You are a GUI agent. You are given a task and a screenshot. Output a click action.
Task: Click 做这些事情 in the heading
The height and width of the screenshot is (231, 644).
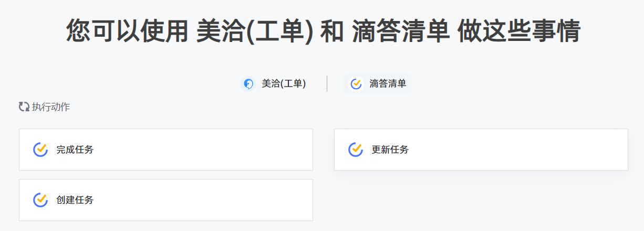tap(518, 31)
